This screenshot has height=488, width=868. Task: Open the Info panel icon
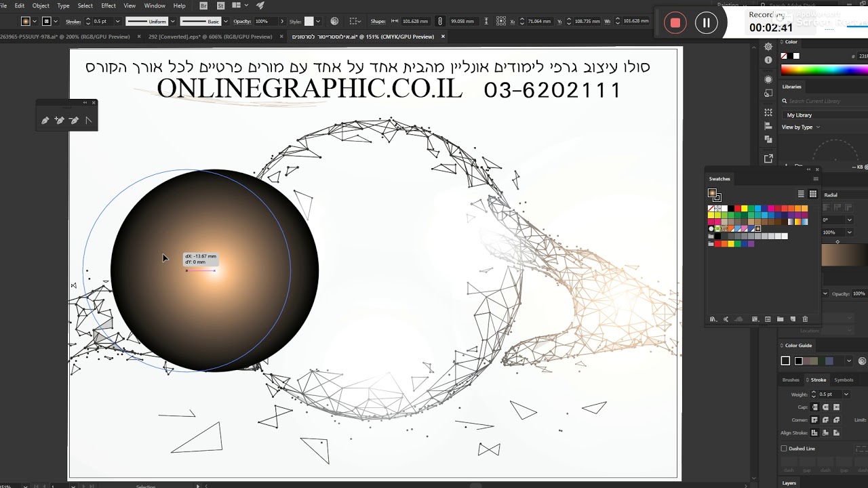768,60
